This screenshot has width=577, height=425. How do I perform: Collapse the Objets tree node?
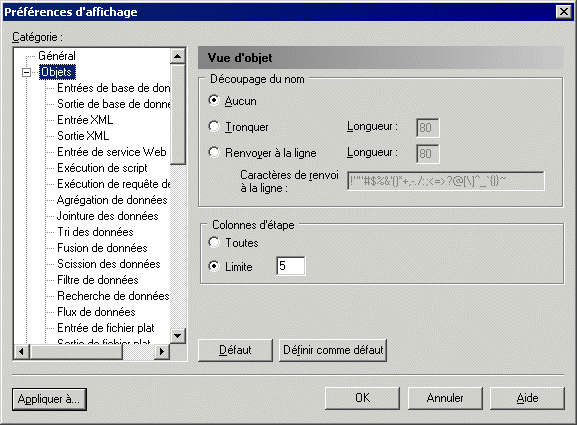26,72
